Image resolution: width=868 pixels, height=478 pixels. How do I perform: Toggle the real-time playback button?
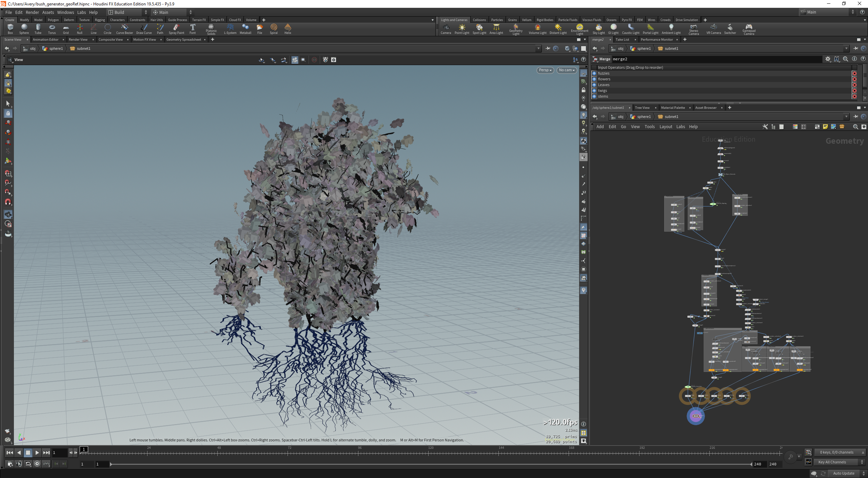(37, 464)
